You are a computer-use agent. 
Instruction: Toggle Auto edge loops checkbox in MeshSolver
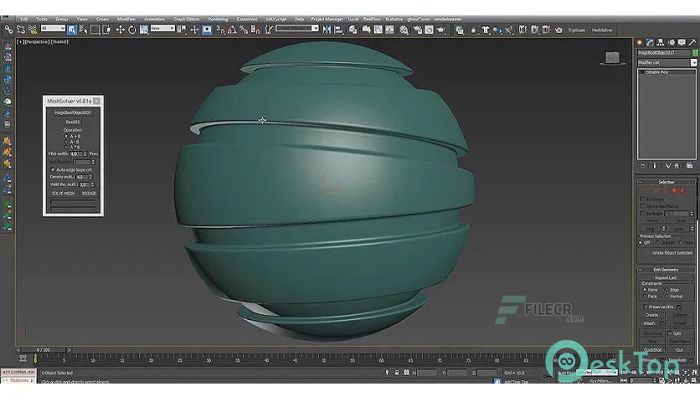(53, 170)
